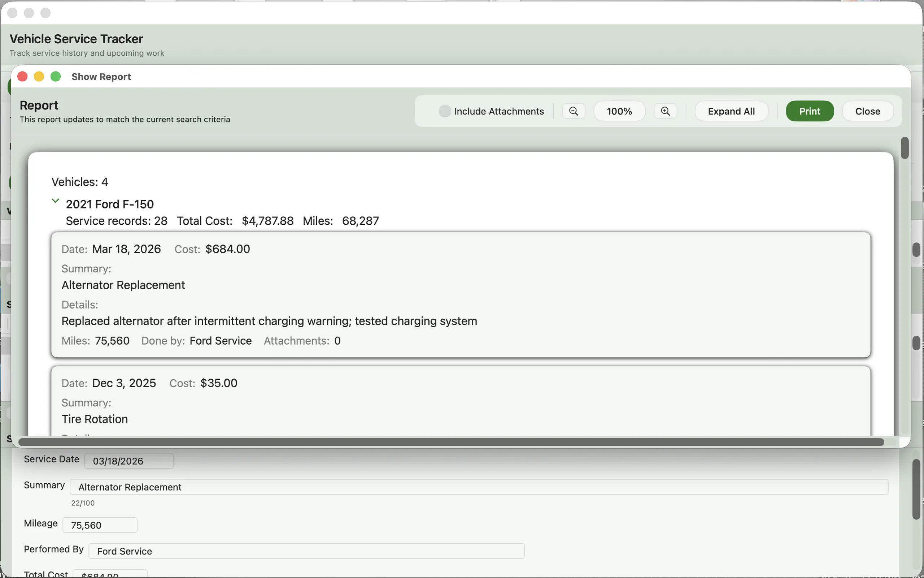Click Ford Service in the Done by line
924x578 pixels.
(221, 341)
